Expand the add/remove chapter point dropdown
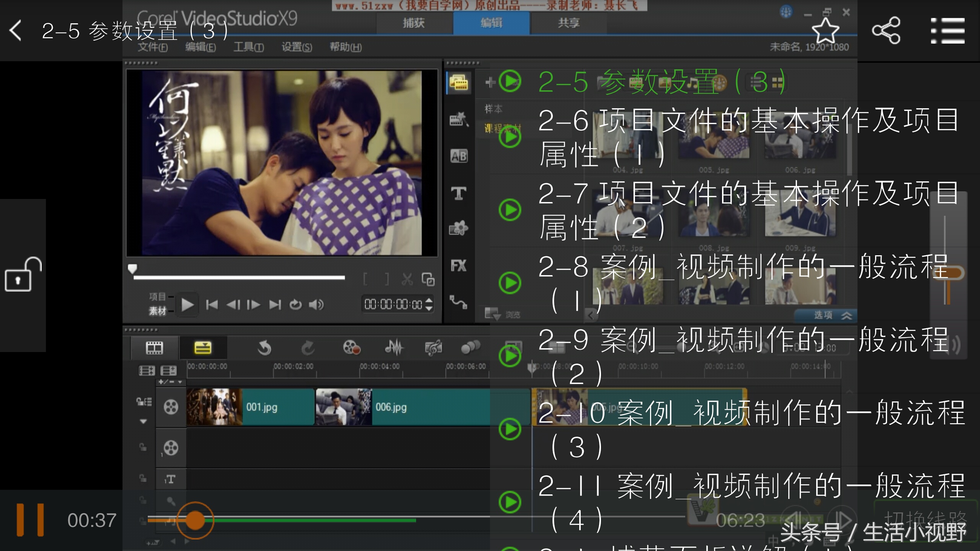980x551 pixels. click(x=170, y=382)
